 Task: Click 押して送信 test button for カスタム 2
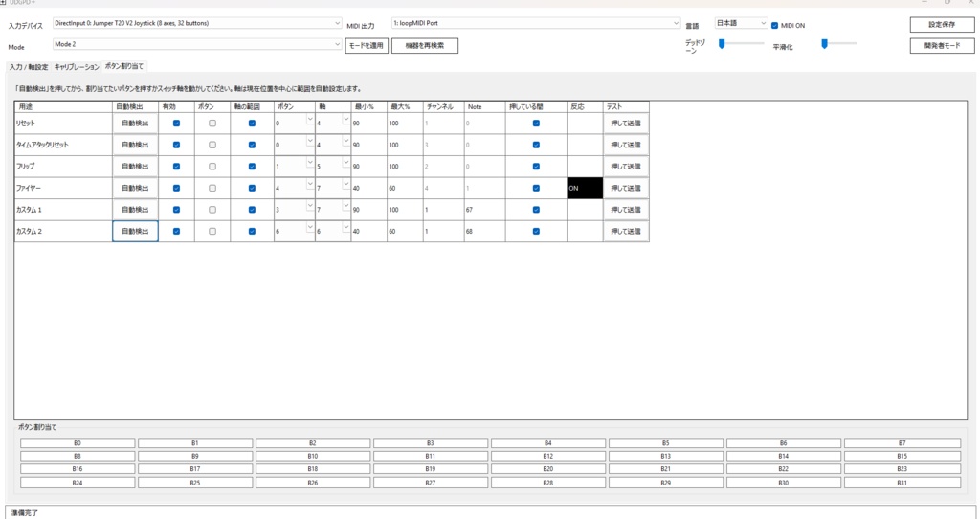pos(626,232)
